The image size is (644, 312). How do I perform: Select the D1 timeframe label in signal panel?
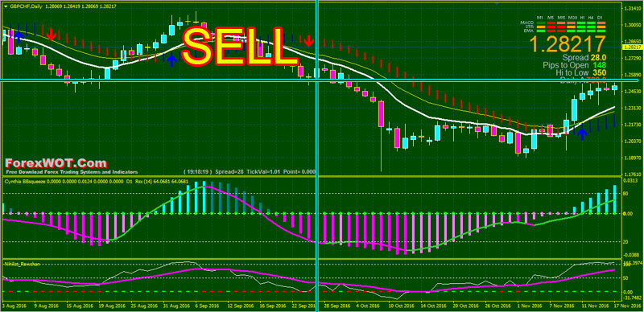(x=600, y=18)
